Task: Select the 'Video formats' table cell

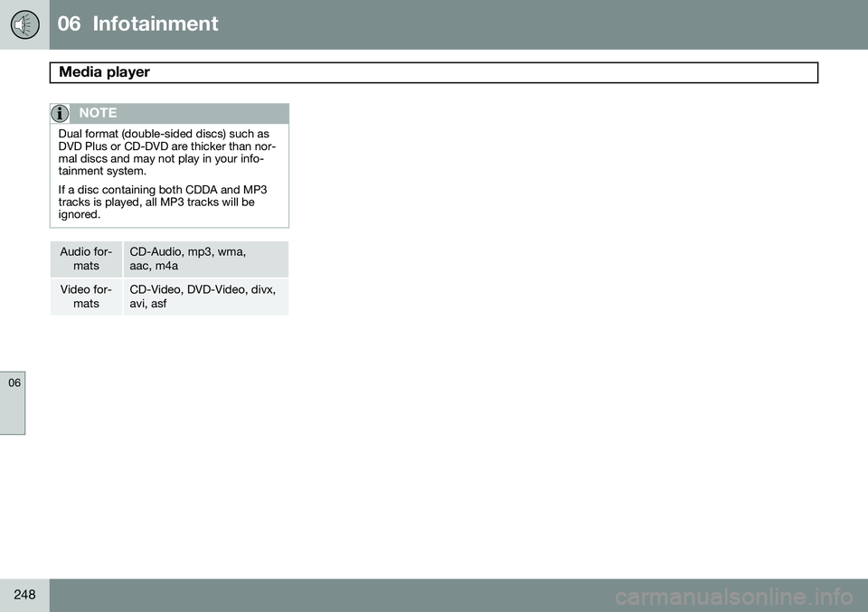Action: click(x=86, y=297)
